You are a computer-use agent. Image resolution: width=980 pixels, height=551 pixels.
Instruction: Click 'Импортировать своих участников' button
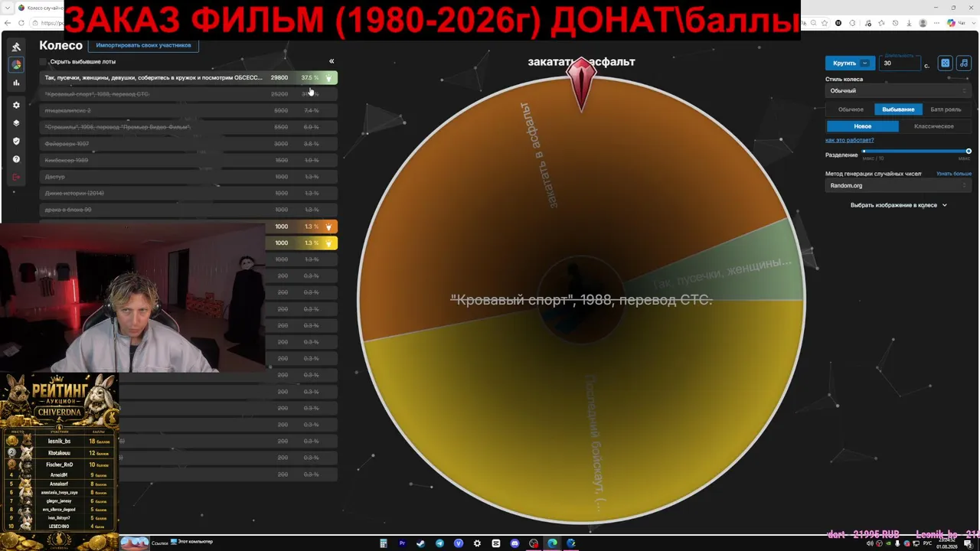pos(143,46)
